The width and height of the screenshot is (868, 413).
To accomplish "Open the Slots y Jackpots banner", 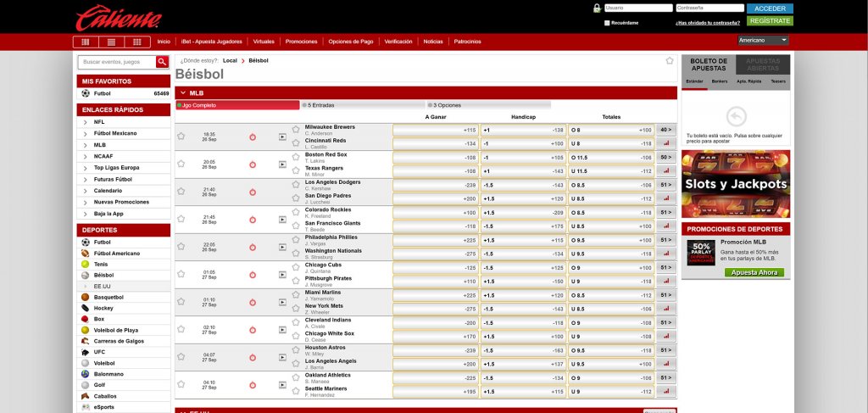I will (x=736, y=184).
